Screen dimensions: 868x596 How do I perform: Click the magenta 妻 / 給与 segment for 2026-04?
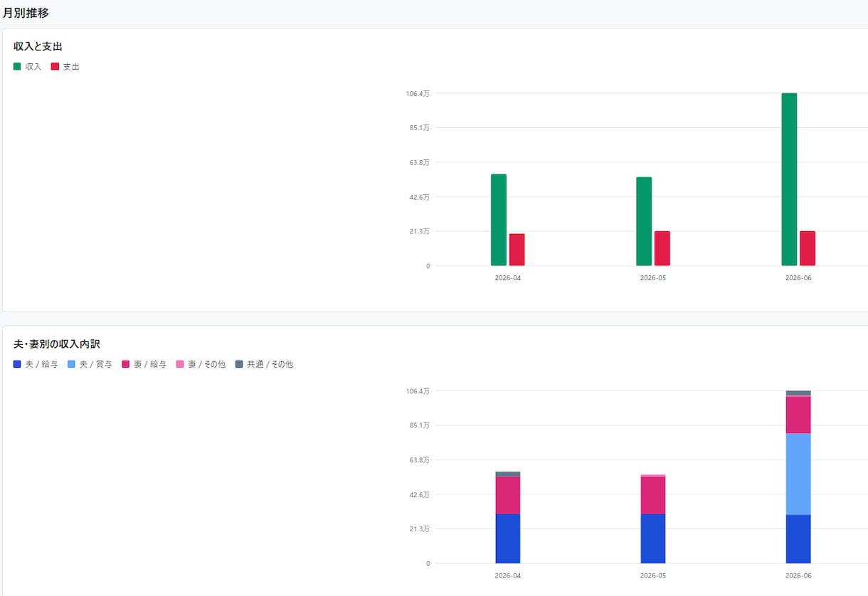pos(508,495)
